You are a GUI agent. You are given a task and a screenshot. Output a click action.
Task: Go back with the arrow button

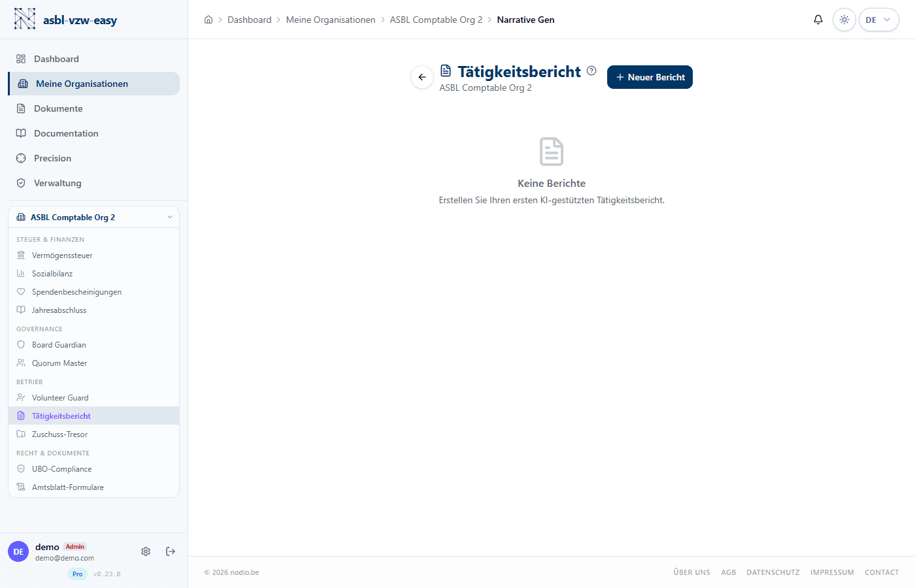pos(422,77)
